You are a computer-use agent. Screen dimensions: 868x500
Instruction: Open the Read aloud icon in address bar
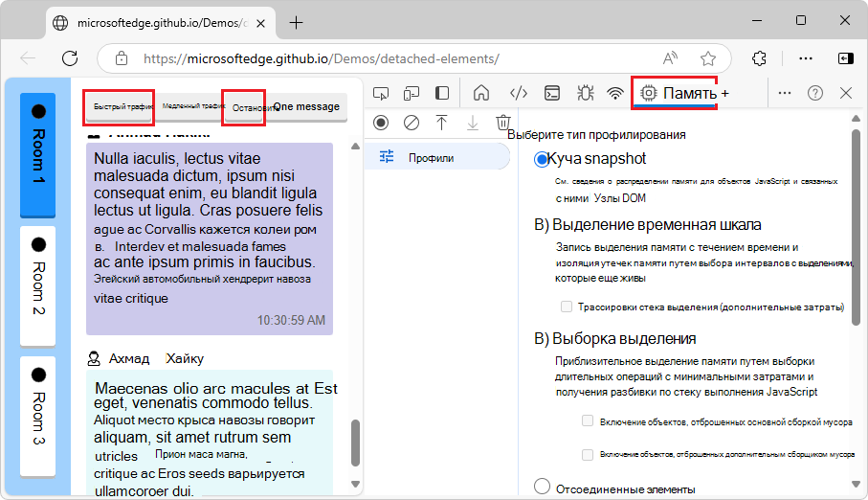(x=670, y=58)
